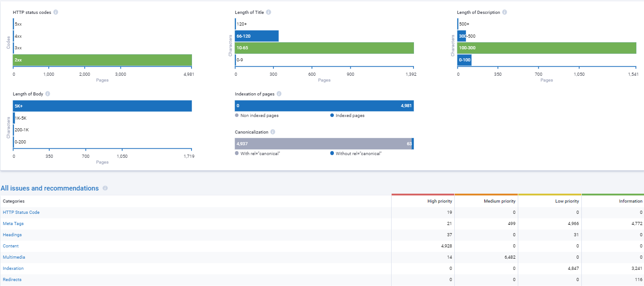Open the HTTP Status Code category
Screen dimensions: 644x286
tap(21, 212)
